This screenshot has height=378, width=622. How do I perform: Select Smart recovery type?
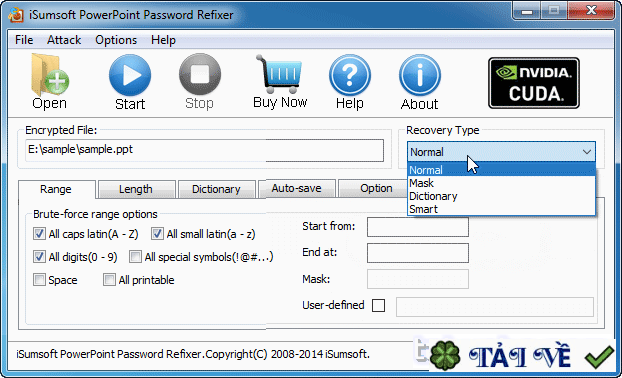[501, 209]
